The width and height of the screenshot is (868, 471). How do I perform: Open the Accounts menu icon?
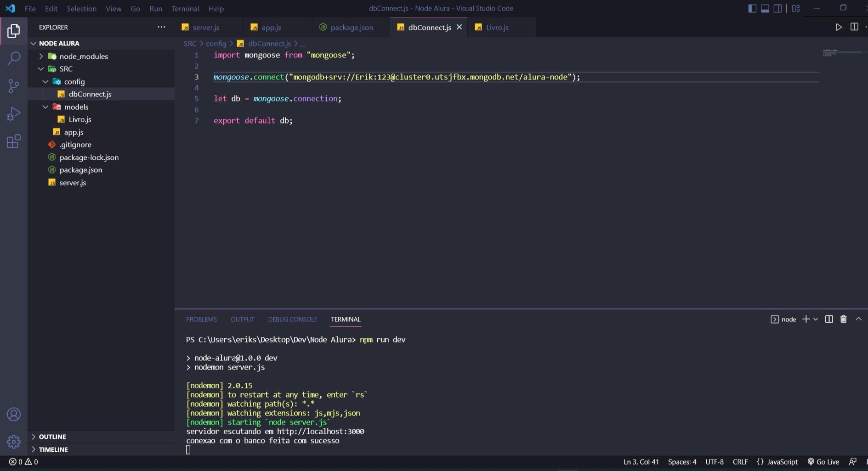pos(14,415)
